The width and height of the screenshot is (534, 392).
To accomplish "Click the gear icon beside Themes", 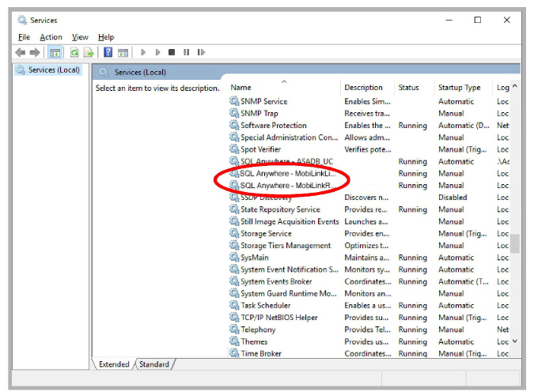I will [x=234, y=341].
